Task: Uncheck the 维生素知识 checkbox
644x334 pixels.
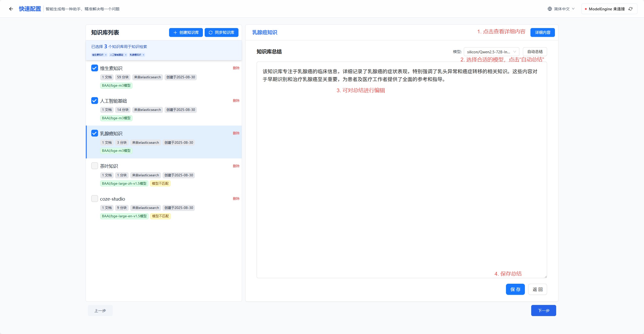Action: pyautogui.click(x=95, y=68)
